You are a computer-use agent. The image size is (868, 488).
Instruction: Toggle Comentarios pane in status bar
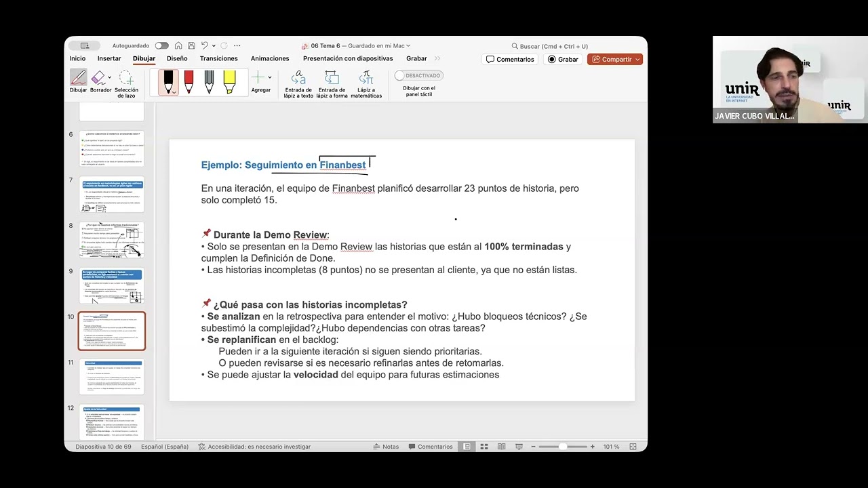pos(430,447)
